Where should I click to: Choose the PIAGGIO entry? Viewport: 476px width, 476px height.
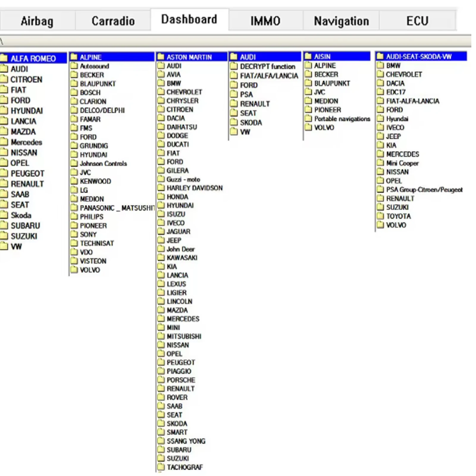[179, 371]
